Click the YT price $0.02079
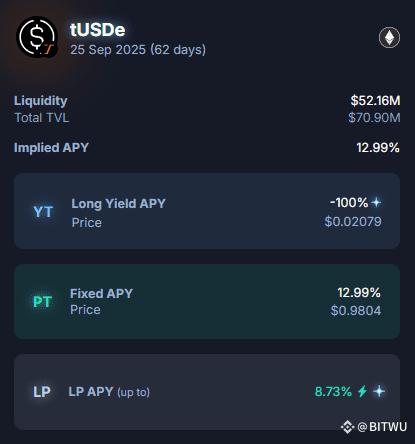415x444 pixels. click(x=353, y=222)
